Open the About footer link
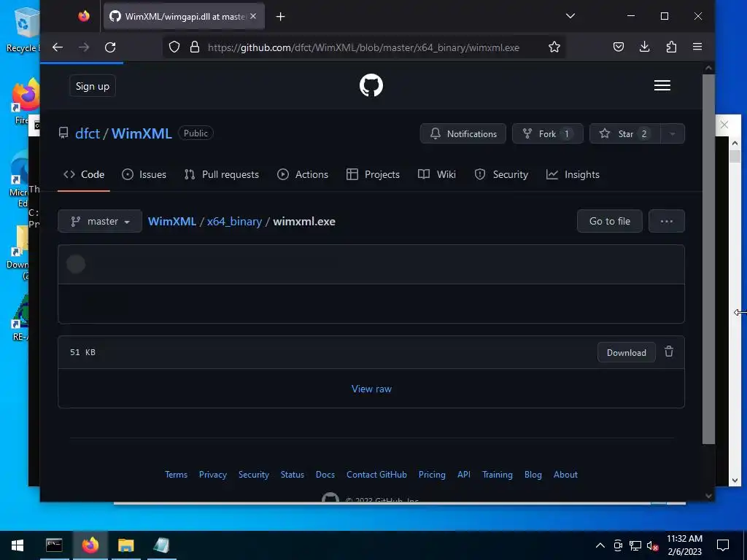747x560 pixels. point(565,475)
